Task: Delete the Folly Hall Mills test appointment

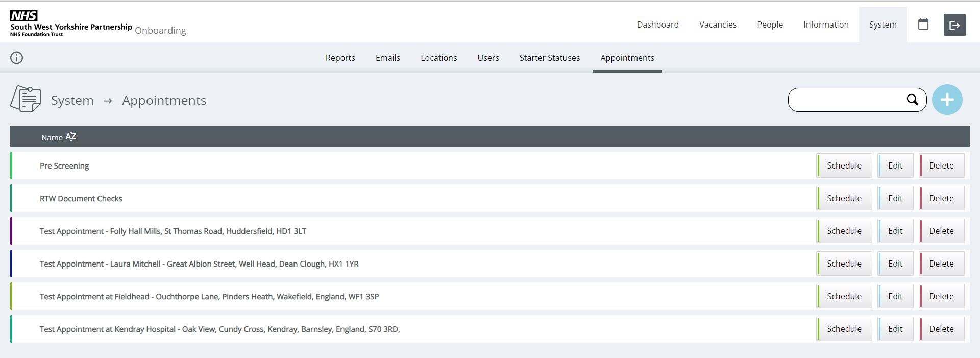Action: coord(941,231)
